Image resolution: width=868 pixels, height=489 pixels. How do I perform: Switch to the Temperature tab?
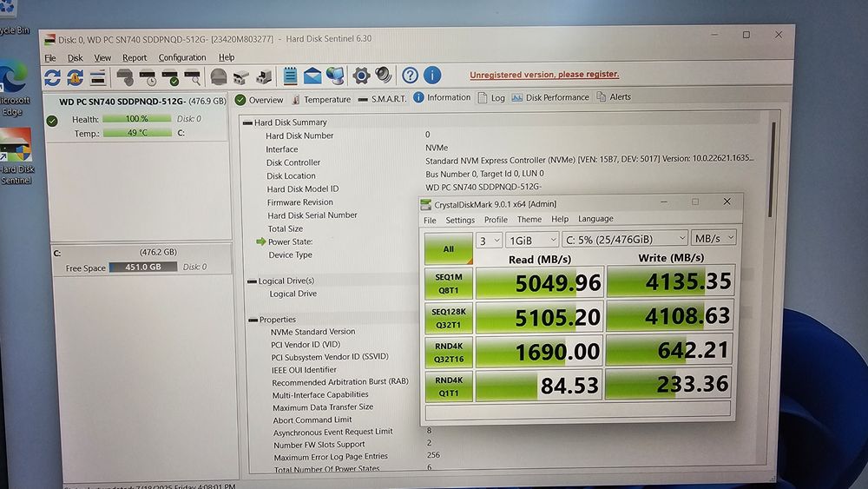[321, 99]
